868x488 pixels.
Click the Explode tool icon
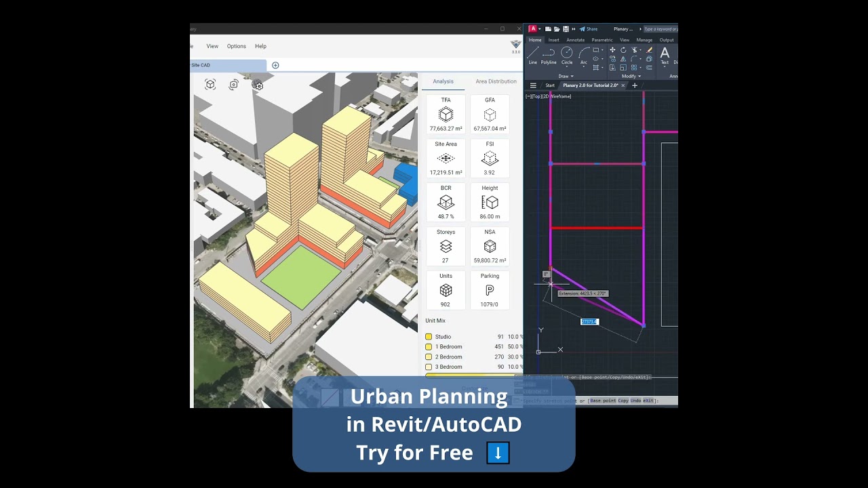click(x=649, y=59)
